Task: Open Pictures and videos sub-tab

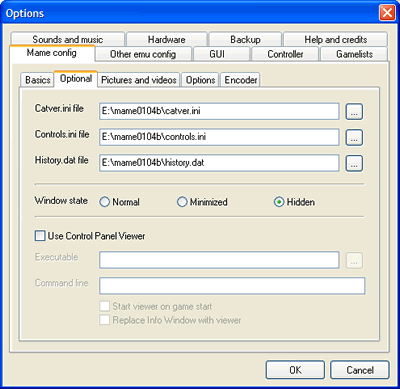Action: (x=139, y=80)
